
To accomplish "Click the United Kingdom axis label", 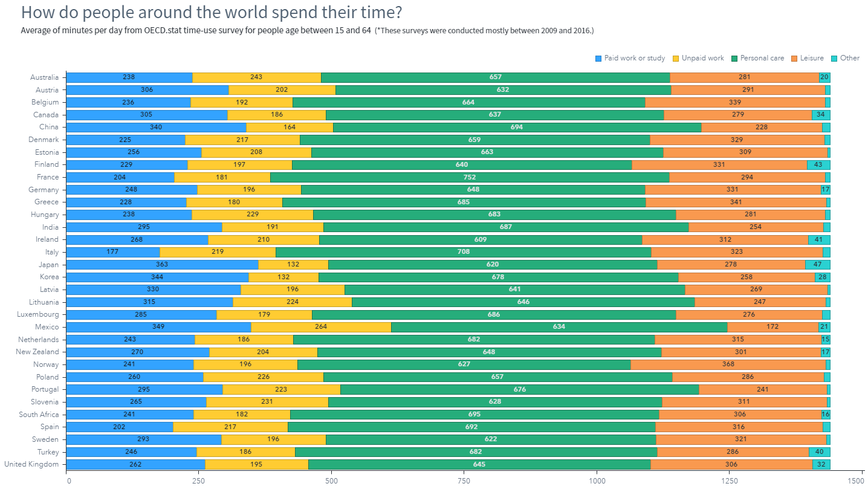I will tap(31, 464).
